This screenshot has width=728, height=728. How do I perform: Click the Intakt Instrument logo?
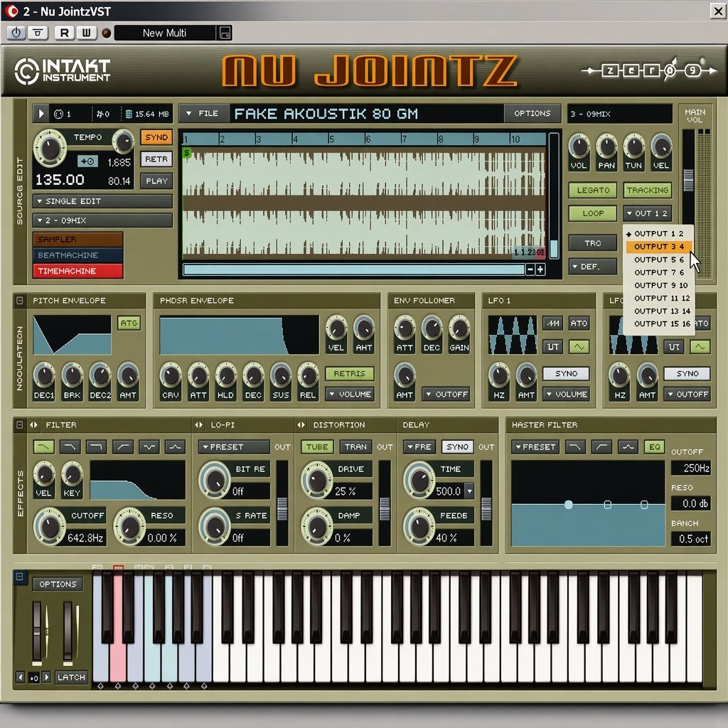coord(63,72)
